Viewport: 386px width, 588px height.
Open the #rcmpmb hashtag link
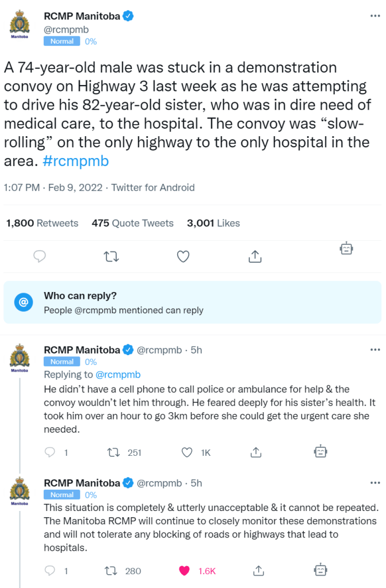(x=76, y=161)
